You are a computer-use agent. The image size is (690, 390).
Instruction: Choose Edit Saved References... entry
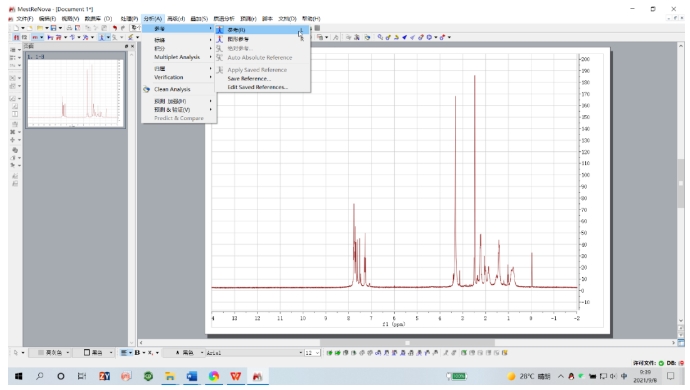click(257, 87)
